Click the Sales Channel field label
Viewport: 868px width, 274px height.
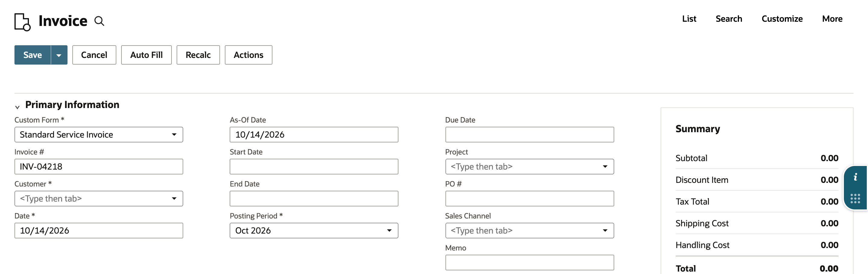[x=468, y=216]
